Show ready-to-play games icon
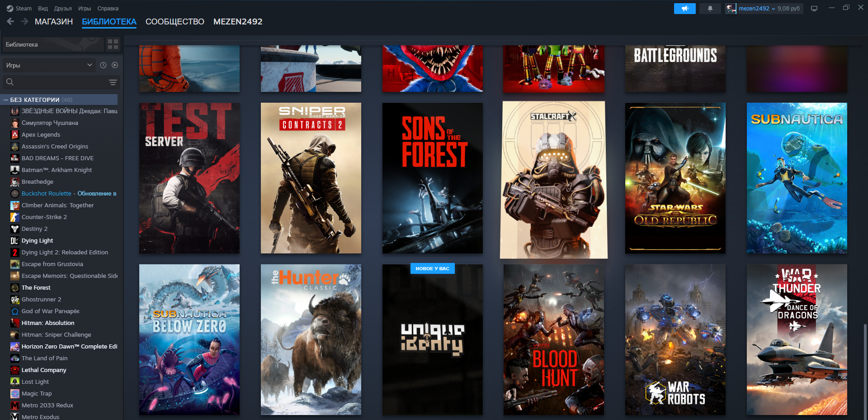The image size is (868, 420). (x=115, y=65)
